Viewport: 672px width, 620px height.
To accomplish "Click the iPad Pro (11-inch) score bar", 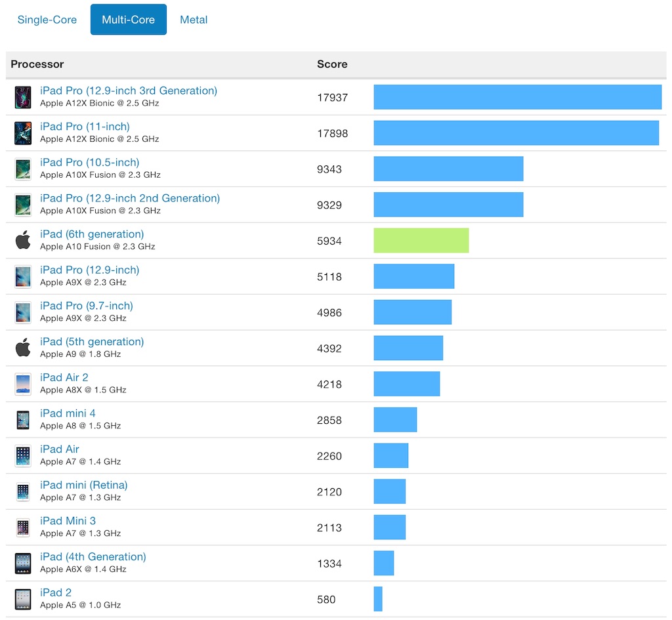I will tap(516, 133).
